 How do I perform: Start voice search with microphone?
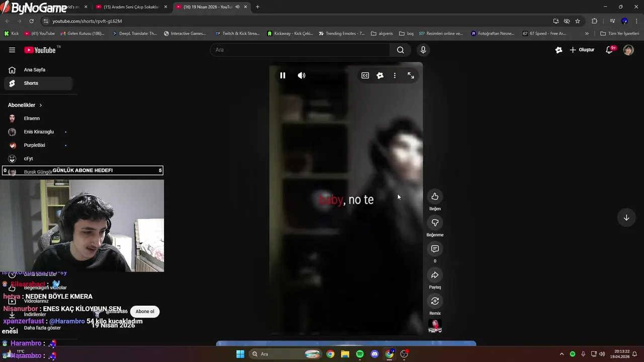click(423, 50)
